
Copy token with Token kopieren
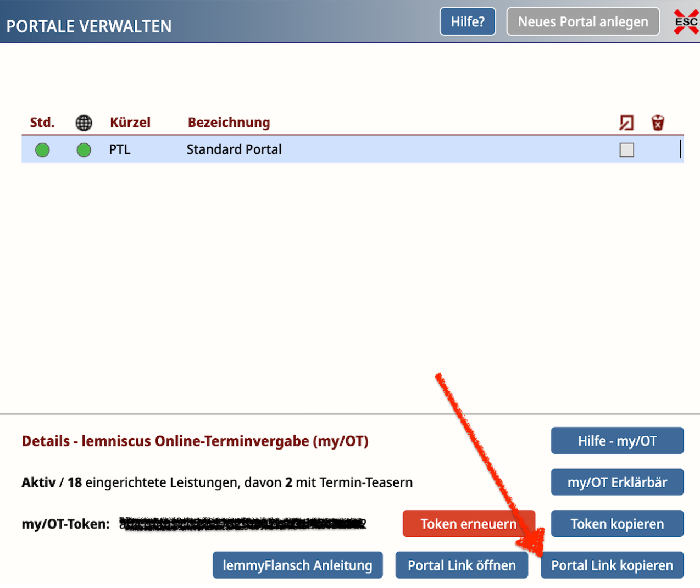pos(617,524)
